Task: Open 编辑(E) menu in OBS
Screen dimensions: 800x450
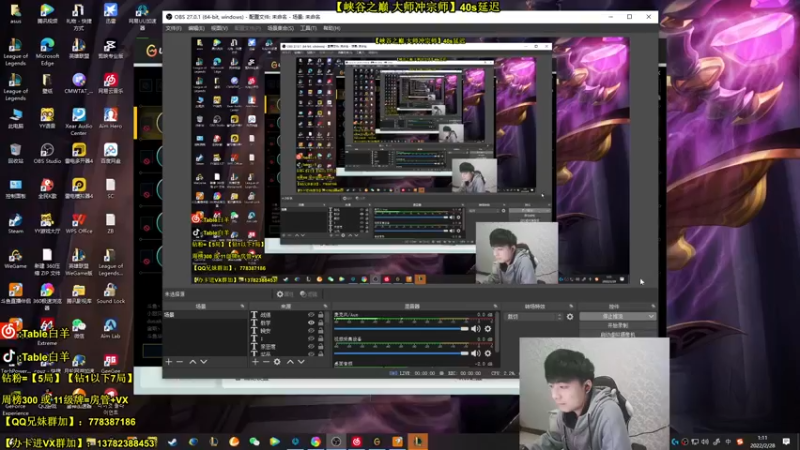Action: pos(196,28)
